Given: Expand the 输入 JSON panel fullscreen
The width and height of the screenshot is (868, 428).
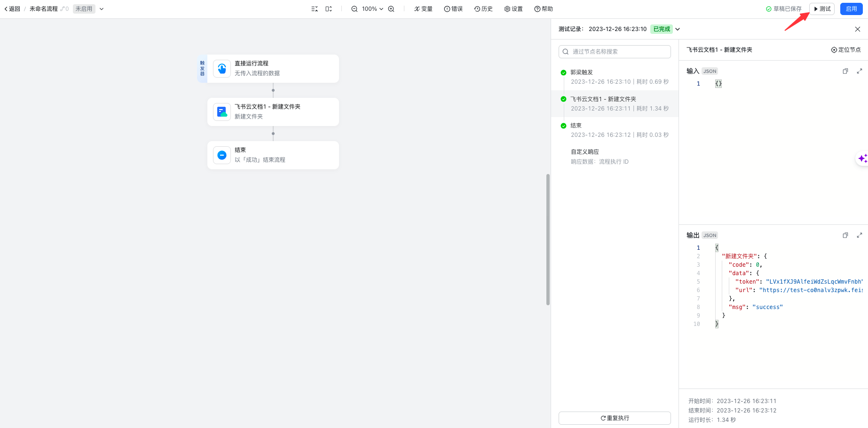Looking at the screenshot, I should click(x=860, y=71).
